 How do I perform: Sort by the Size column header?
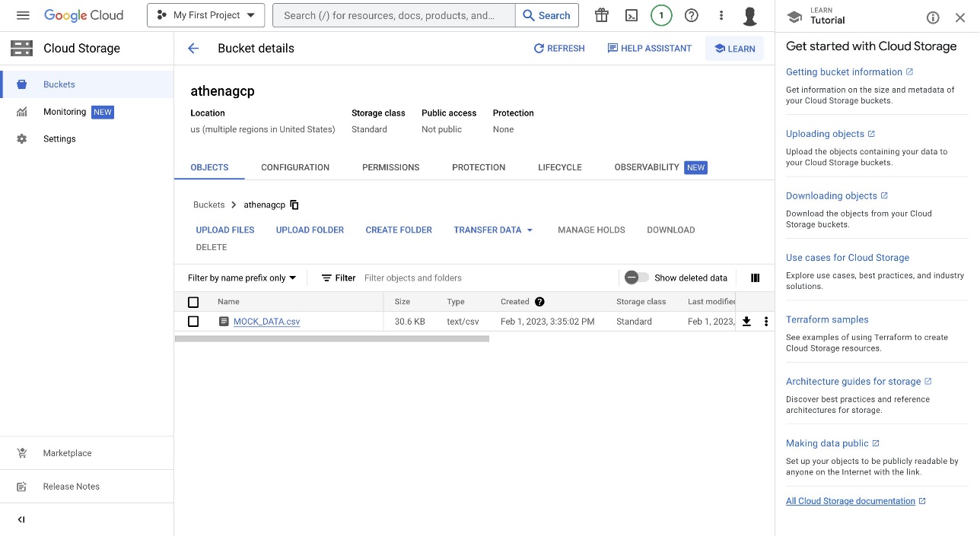(402, 302)
